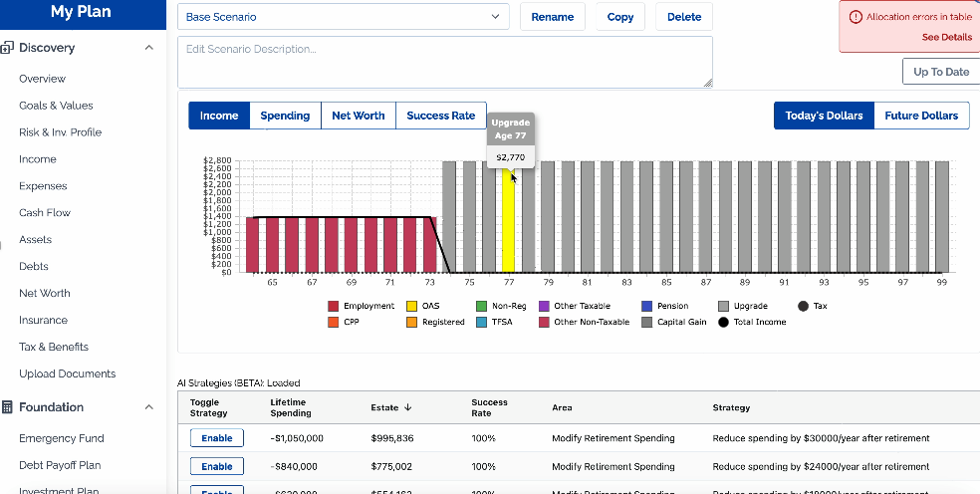Open the Success Rate chart tab

coord(440,116)
